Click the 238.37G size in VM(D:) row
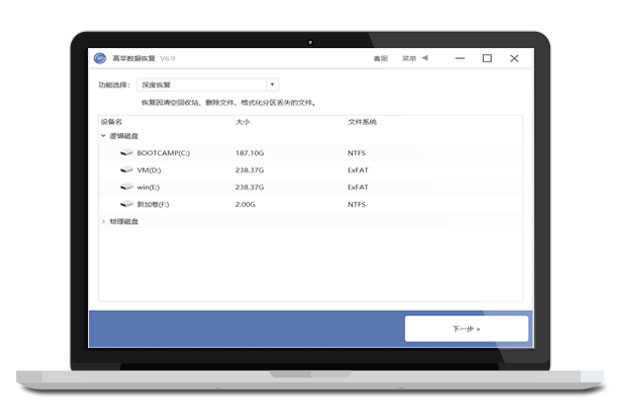Screen dimensions: 620x420 pos(250,170)
